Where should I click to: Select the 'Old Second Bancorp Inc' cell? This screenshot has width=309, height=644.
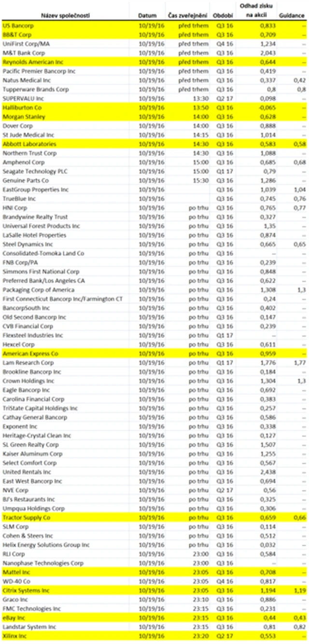[65, 317]
